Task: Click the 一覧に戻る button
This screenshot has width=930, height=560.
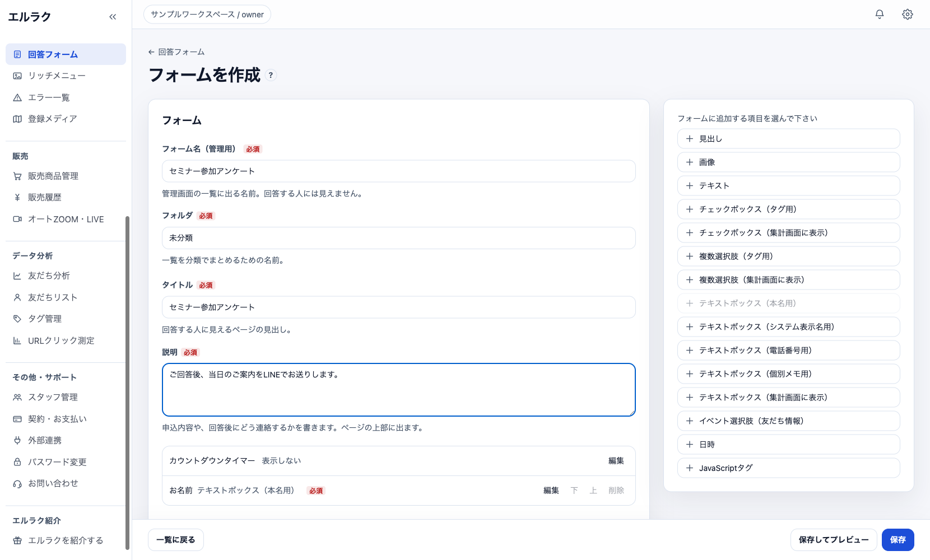Action: tap(176, 540)
